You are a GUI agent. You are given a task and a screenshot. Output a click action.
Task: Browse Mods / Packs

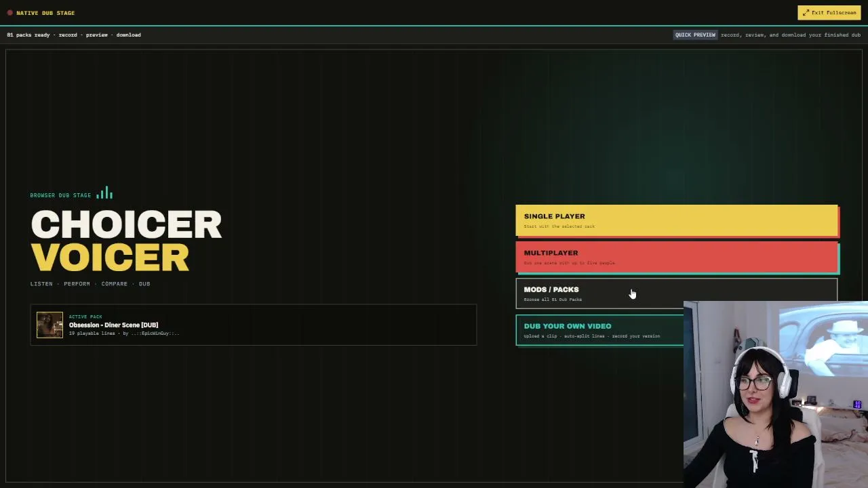tap(677, 293)
